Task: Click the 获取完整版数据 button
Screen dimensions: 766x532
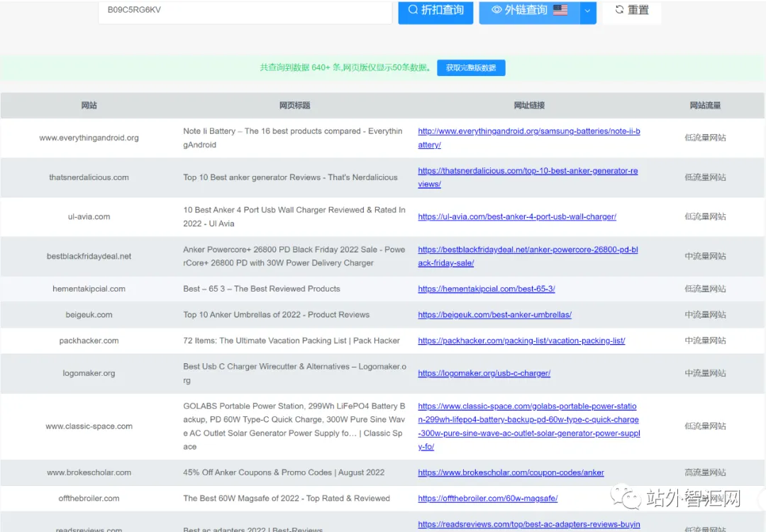Action: [471, 67]
